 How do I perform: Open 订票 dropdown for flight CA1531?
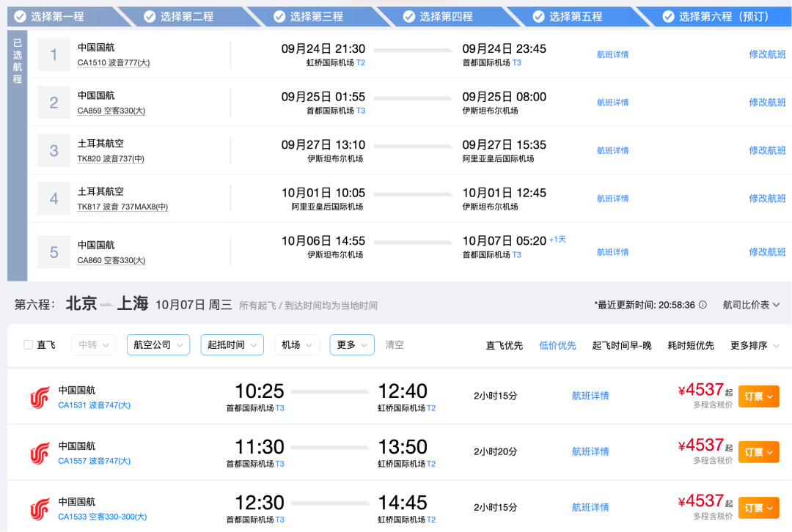[x=759, y=396]
